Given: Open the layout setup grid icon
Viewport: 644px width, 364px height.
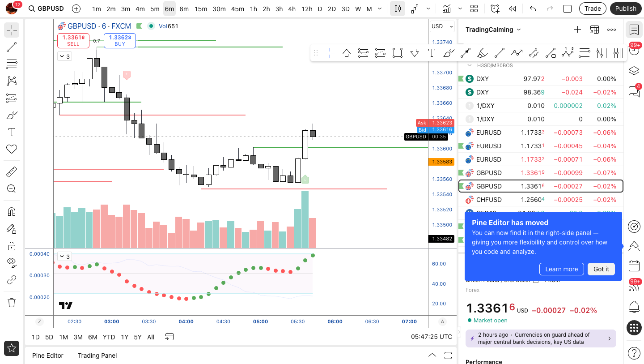Looking at the screenshot, I should pyautogui.click(x=474, y=9).
